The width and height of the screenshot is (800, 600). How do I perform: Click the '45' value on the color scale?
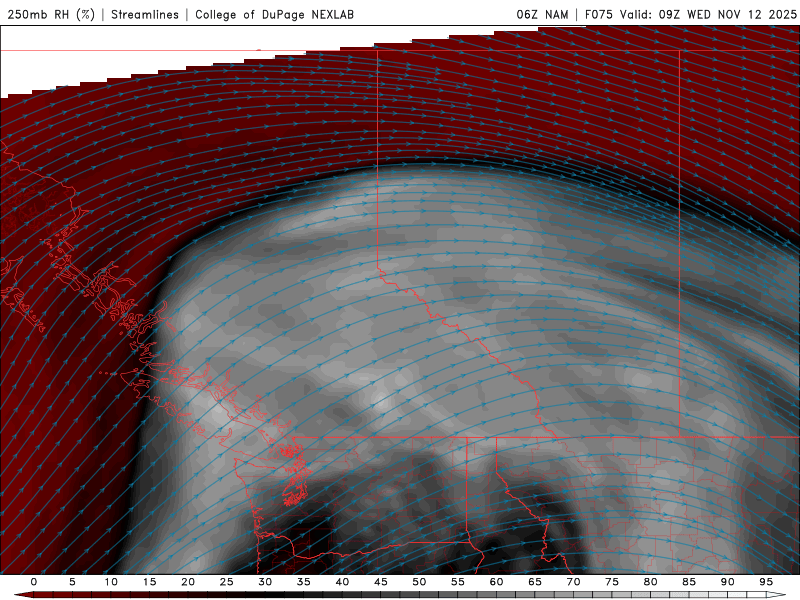click(381, 582)
